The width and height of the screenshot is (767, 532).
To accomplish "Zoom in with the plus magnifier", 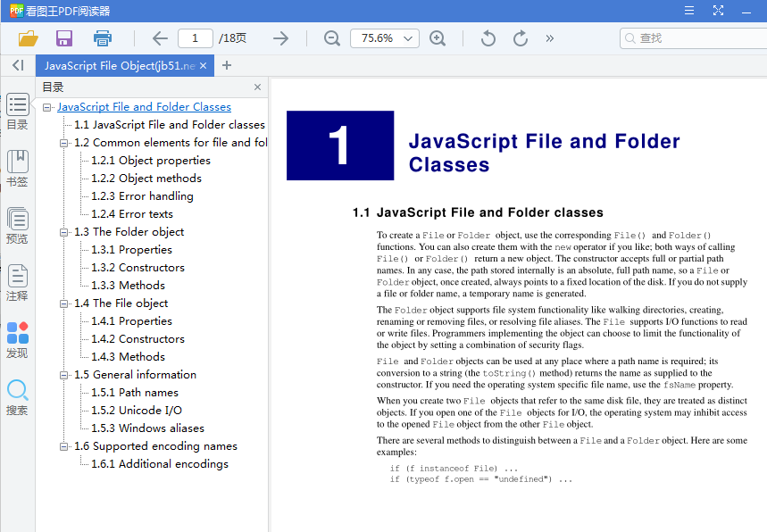I will [x=438, y=38].
